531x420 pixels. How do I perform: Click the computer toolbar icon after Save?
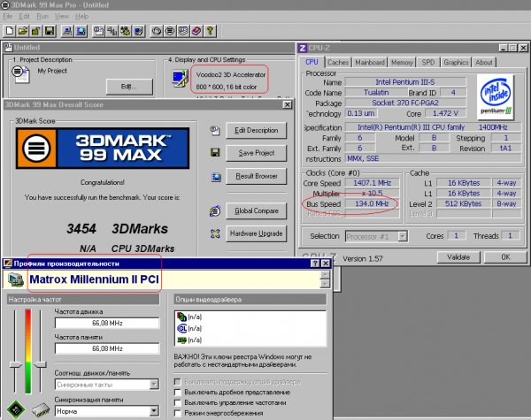(x=67, y=31)
